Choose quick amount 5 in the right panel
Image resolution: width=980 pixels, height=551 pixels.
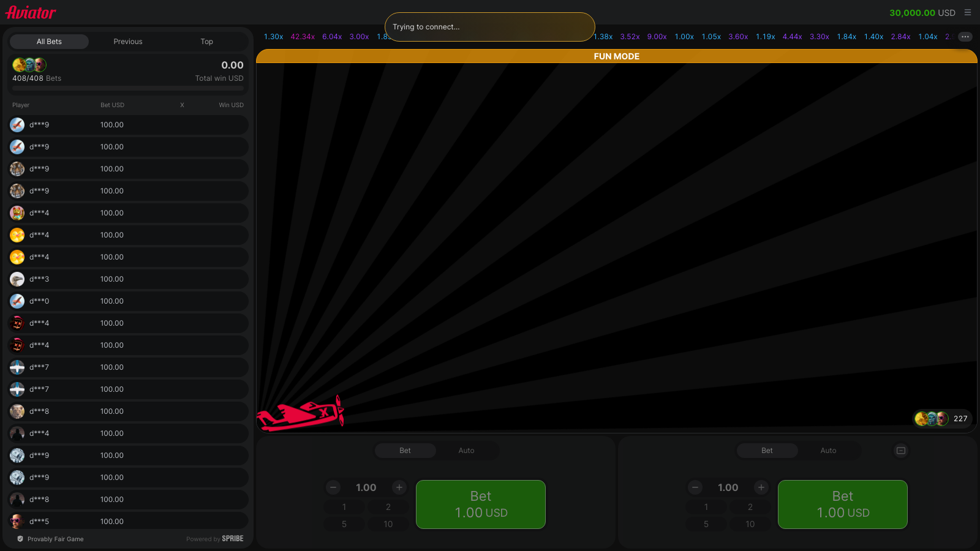click(x=706, y=524)
